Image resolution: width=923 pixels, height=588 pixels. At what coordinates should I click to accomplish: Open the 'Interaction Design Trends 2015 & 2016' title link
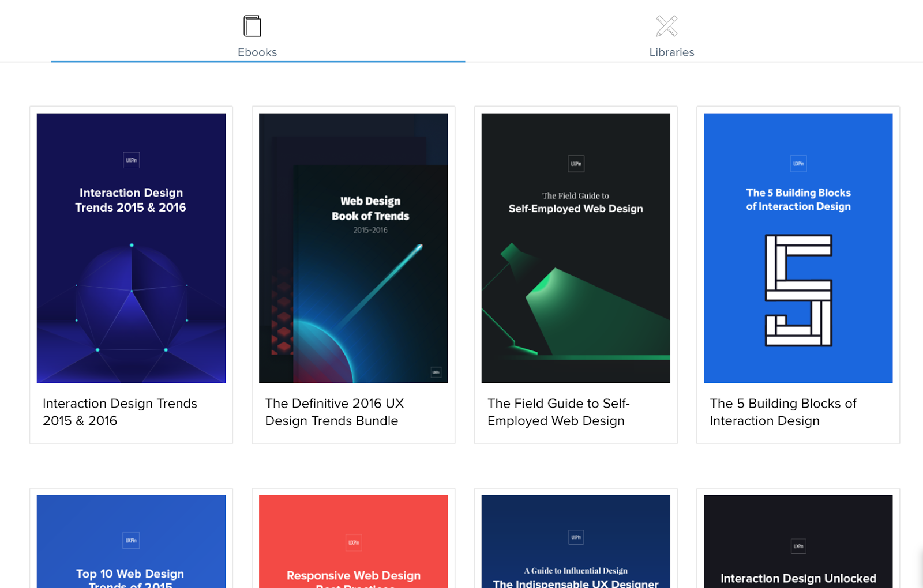pos(119,412)
